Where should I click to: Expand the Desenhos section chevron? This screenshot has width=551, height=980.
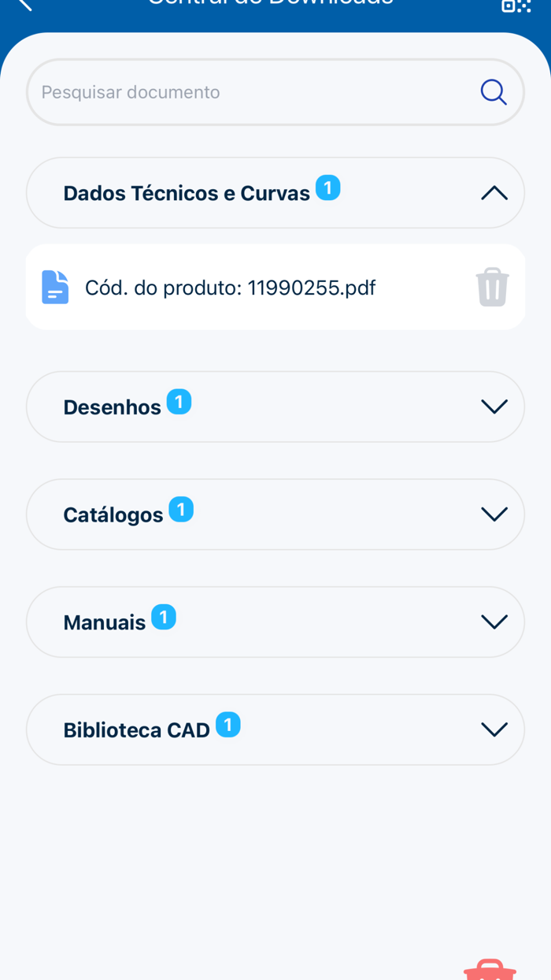494,406
